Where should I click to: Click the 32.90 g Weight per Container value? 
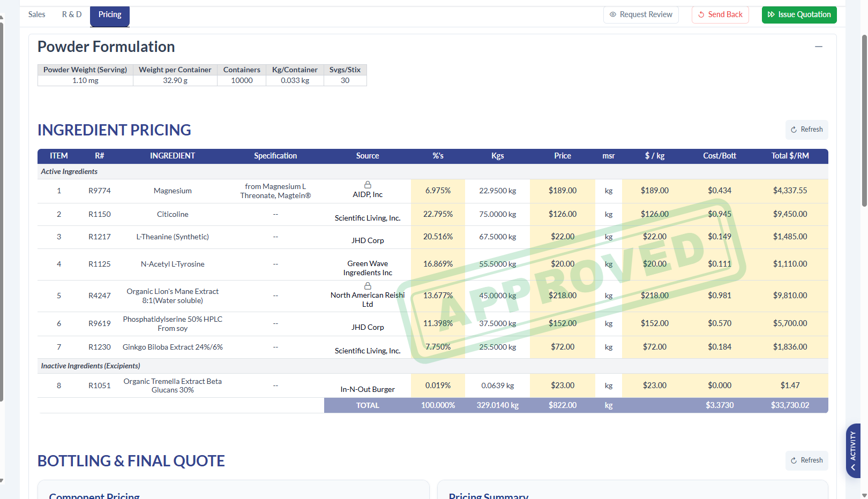tap(175, 80)
